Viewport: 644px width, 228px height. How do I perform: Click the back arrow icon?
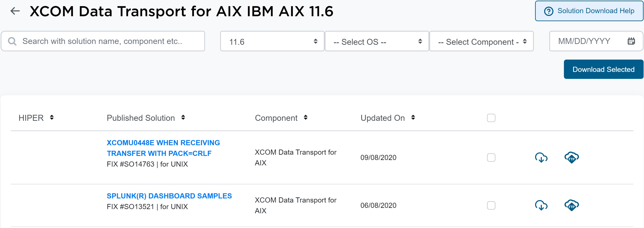pos(15,11)
